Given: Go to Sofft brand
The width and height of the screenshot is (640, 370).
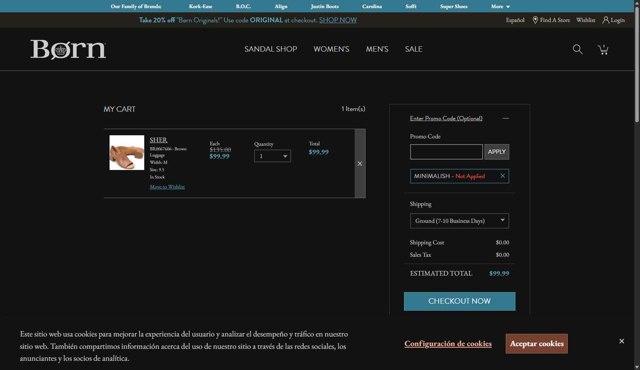Looking at the screenshot, I should pyautogui.click(x=411, y=7).
